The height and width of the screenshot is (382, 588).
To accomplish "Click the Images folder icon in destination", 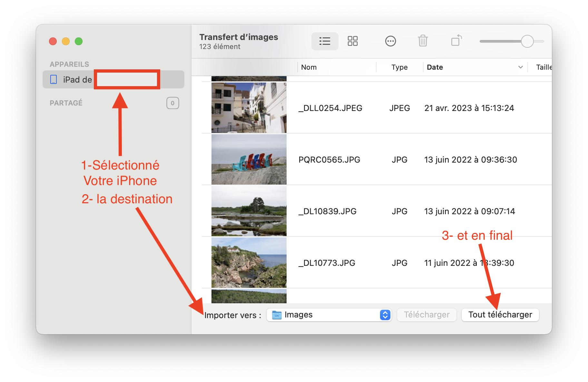I will coord(277,315).
